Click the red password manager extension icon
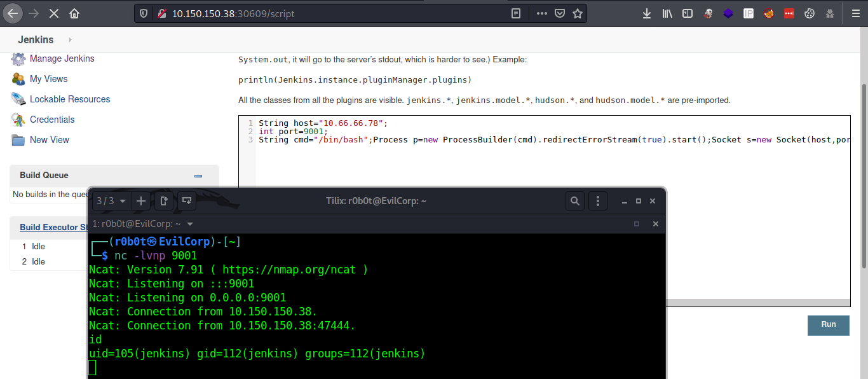 789,13
